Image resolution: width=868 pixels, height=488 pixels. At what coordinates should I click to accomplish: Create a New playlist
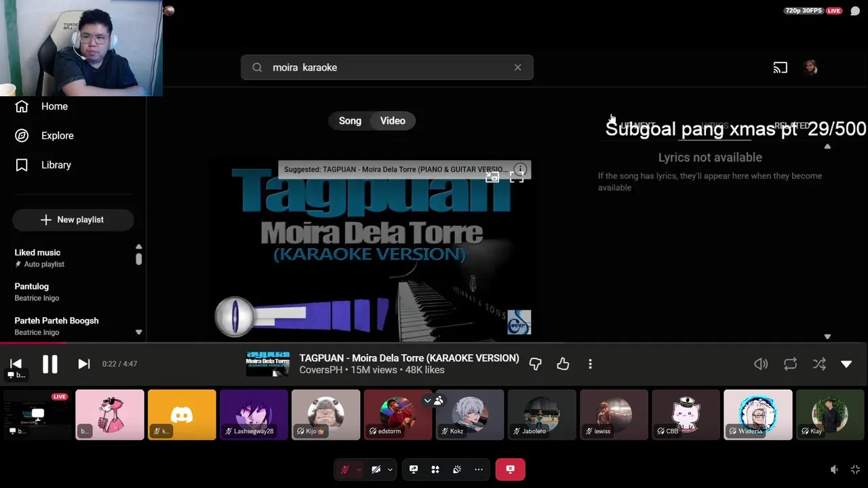click(73, 220)
